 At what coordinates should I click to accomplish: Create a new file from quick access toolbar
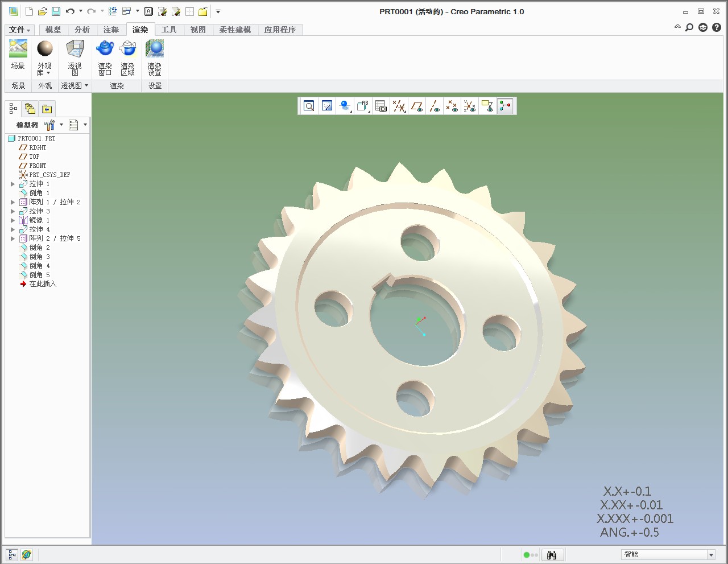pos(29,11)
